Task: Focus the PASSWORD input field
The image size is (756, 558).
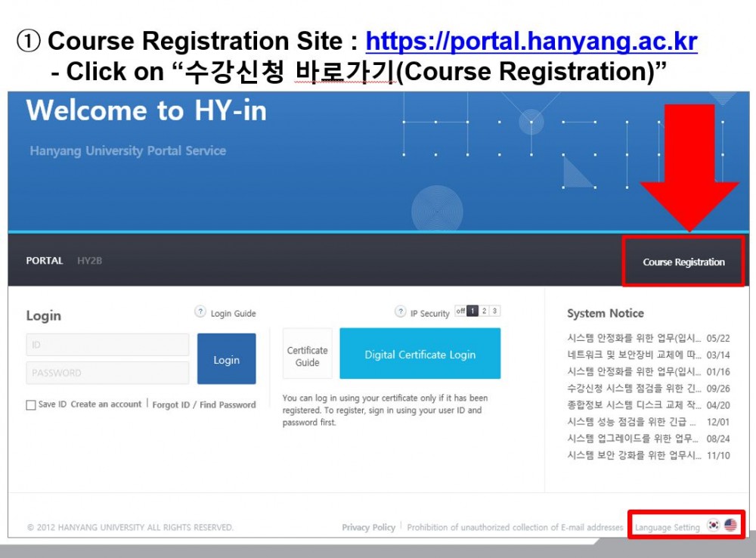Action: [x=107, y=373]
